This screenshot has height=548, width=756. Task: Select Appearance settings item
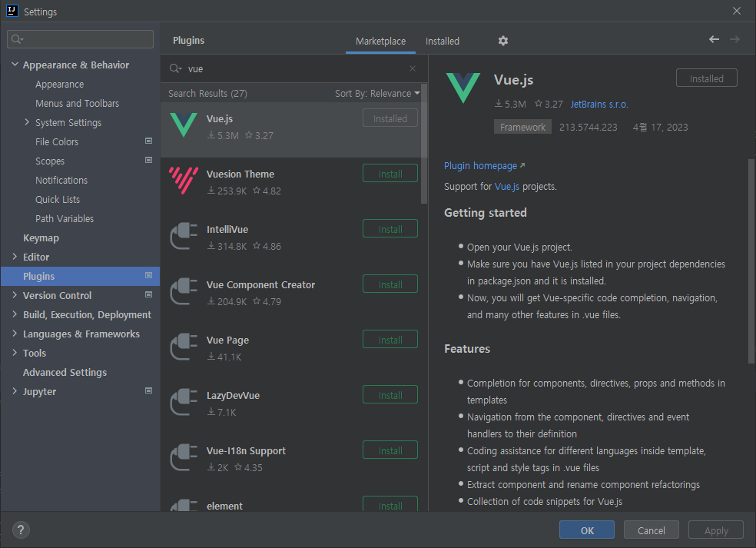[59, 85]
